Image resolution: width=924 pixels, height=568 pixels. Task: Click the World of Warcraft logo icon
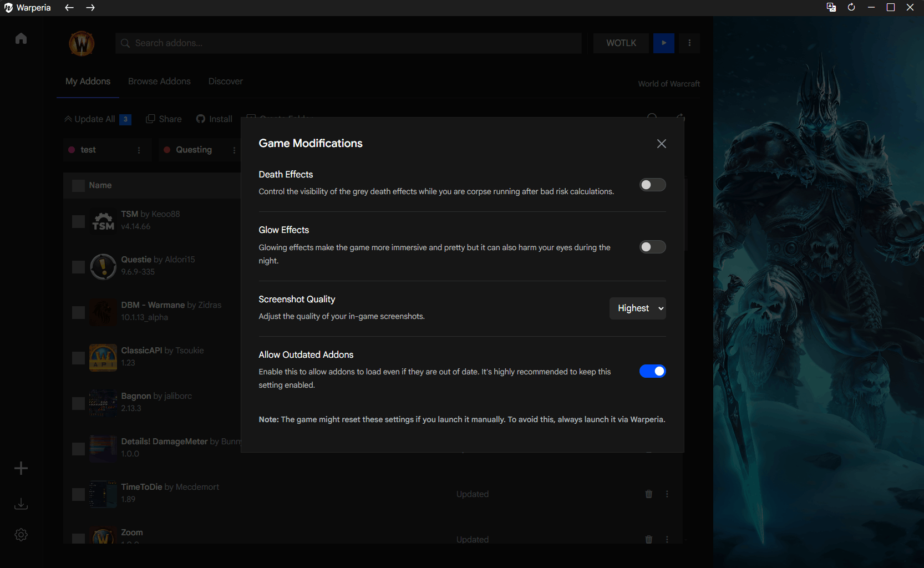tap(82, 43)
